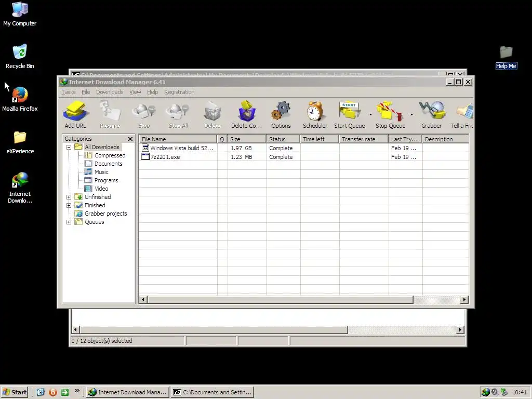This screenshot has width=532, height=399.
Task: Select the My Computer desktop icon
Action: [x=20, y=14]
